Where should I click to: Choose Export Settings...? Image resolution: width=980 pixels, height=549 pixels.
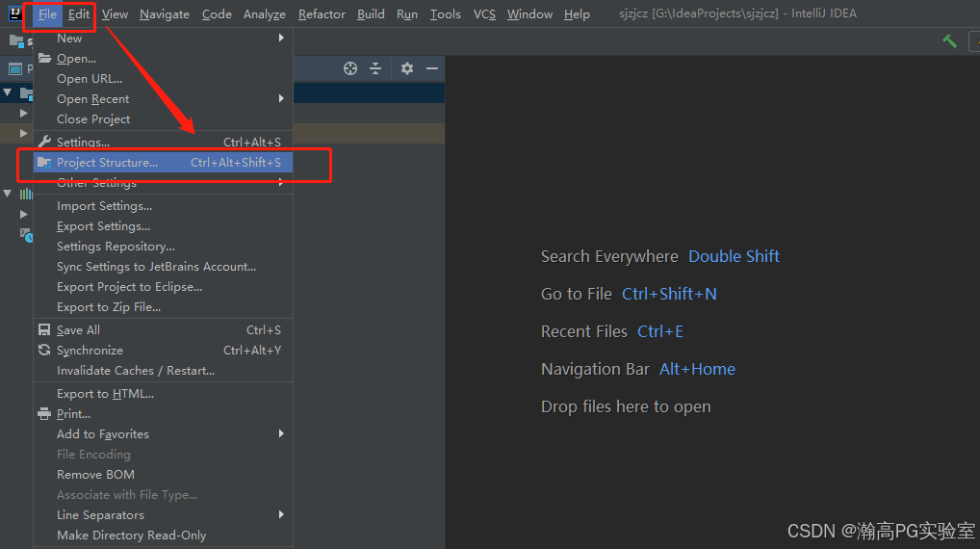[163, 225]
